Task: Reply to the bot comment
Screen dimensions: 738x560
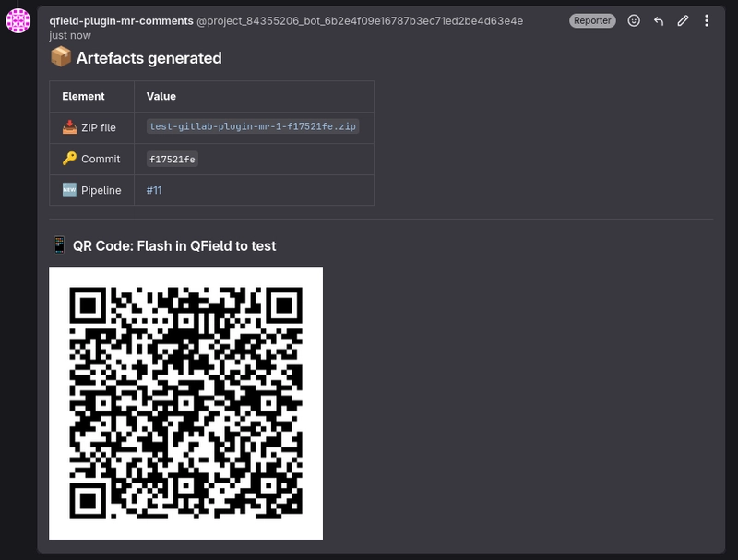Action: (659, 20)
